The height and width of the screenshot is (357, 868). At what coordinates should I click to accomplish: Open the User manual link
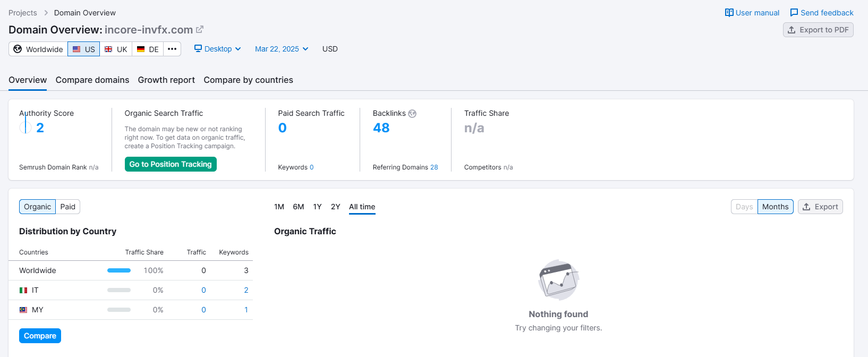point(752,13)
